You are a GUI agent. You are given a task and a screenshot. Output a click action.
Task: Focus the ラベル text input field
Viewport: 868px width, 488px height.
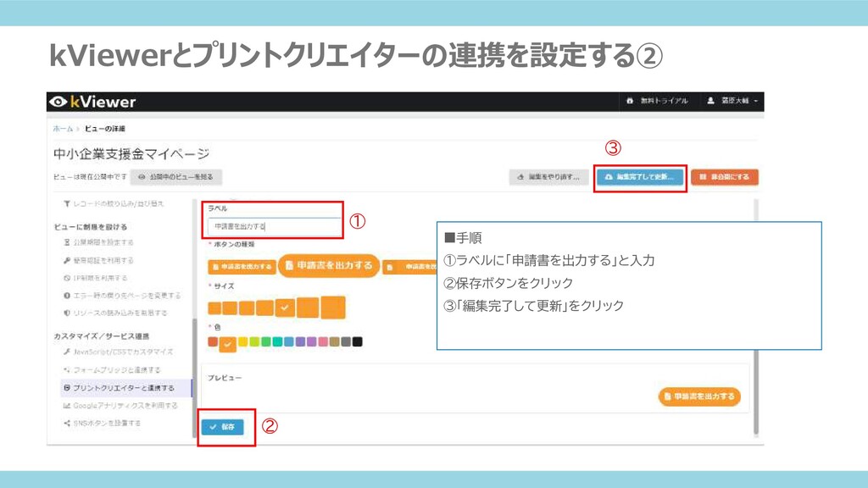click(275, 226)
